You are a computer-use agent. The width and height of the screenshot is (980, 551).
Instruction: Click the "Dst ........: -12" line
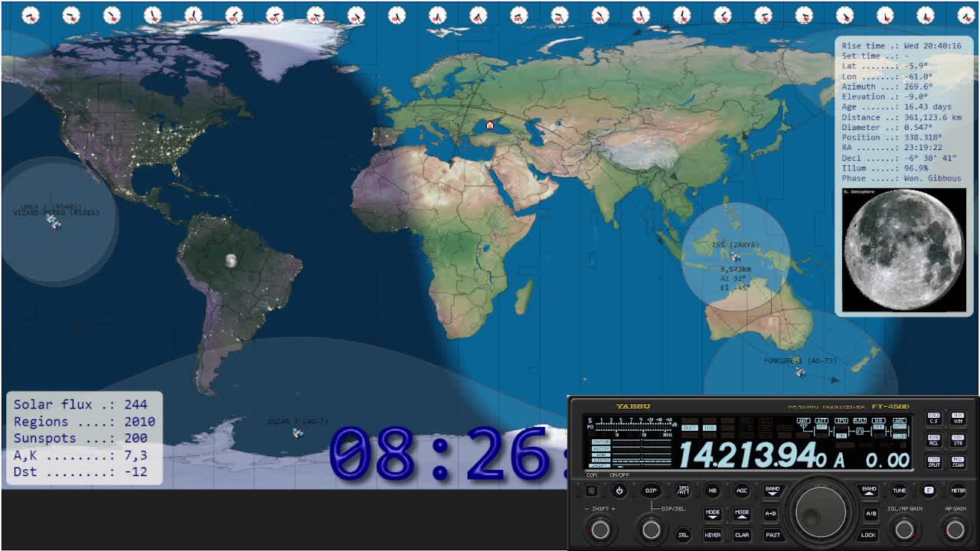coord(80,472)
